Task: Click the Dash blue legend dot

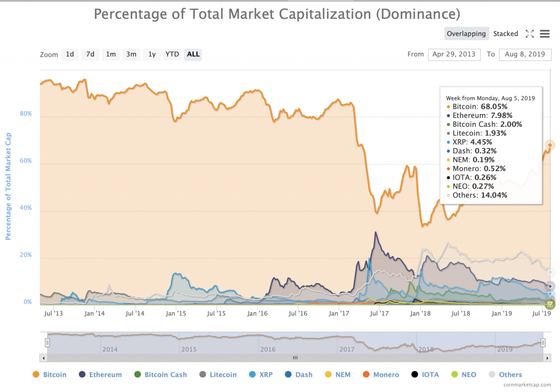Action: point(288,375)
